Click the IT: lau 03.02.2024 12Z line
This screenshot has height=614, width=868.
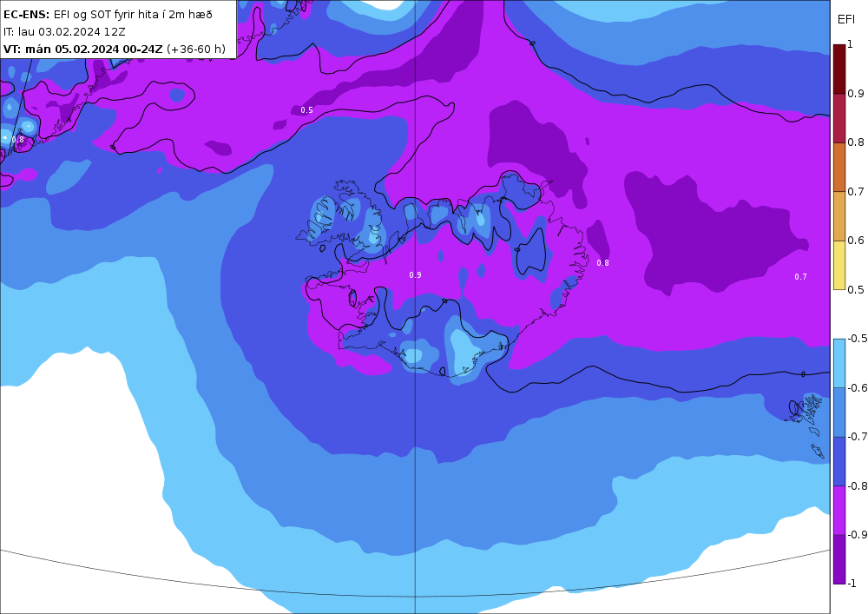pos(64,31)
